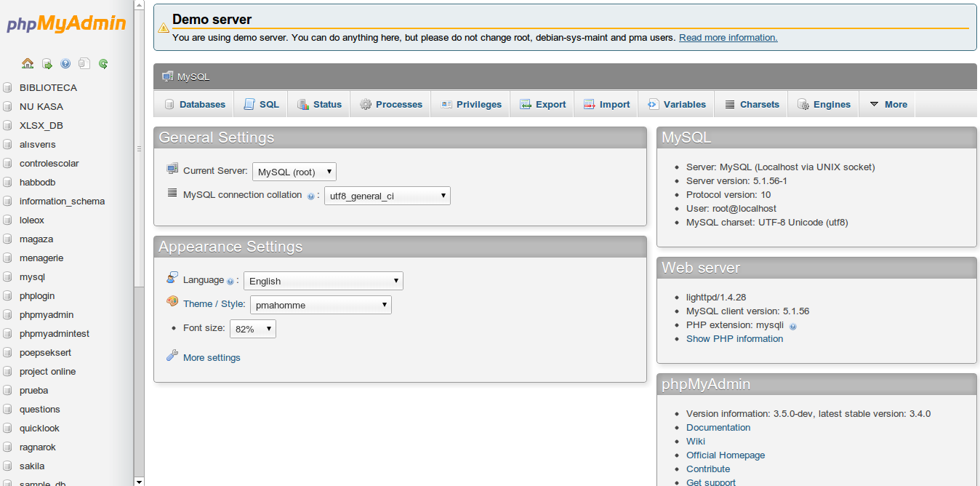Click the Log out icon in the sidebar
This screenshot has width=980, height=486.
point(47,64)
